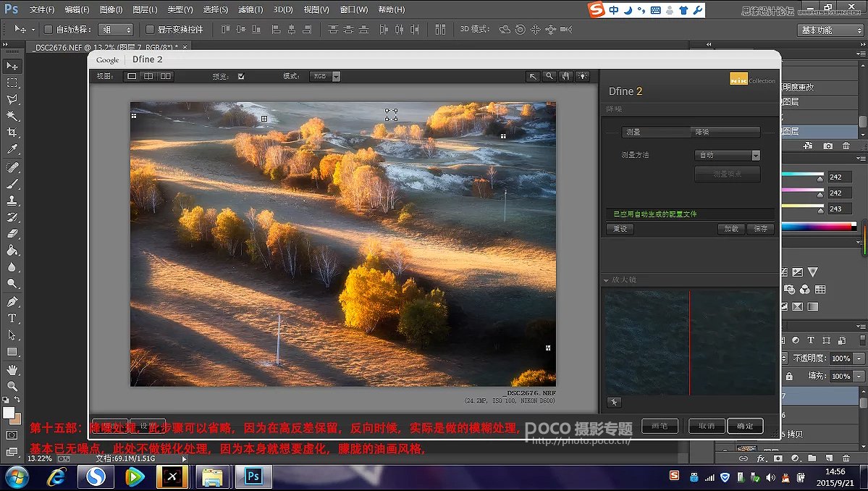Open the 滤镜(T) menu
Viewport: 868px width, 491px height.
click(250, 9)
